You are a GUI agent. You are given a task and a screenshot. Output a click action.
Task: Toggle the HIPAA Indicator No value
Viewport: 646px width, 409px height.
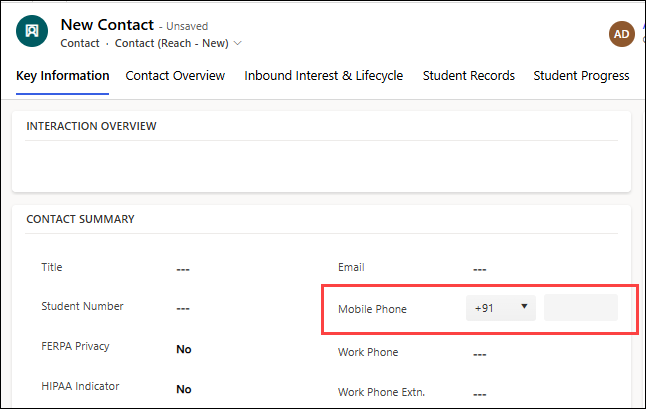pos(184,389)
